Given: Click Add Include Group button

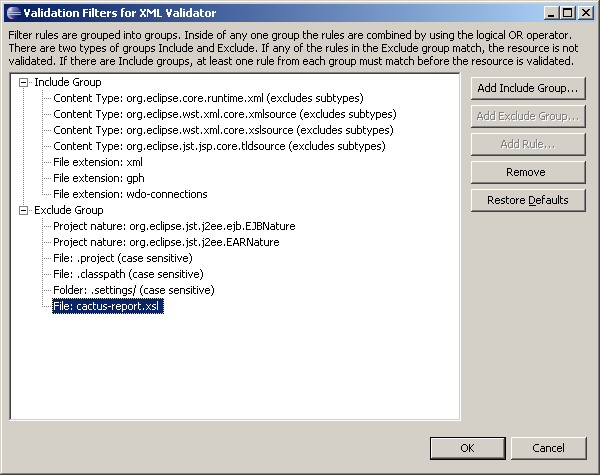Looking at the screenshot, I should [528, 88].
